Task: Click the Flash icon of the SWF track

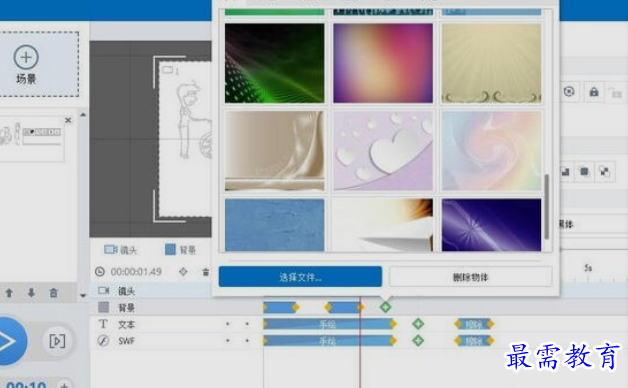Action: (x=103, y=341)
